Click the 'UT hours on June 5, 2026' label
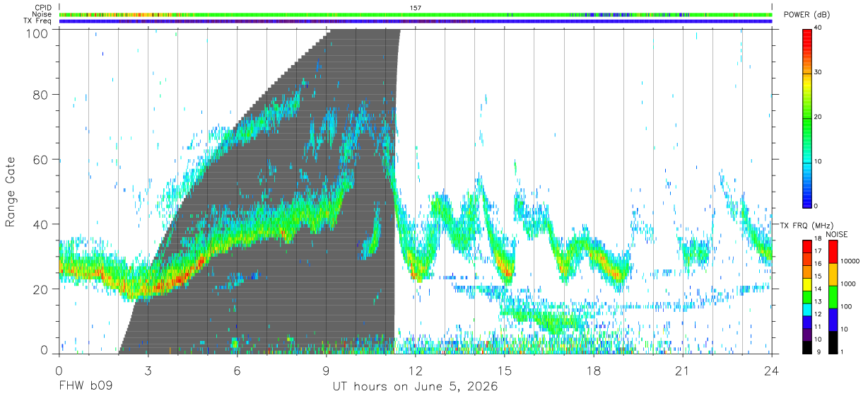This screenshot has width=868, height=401. [x=416, y=387]
